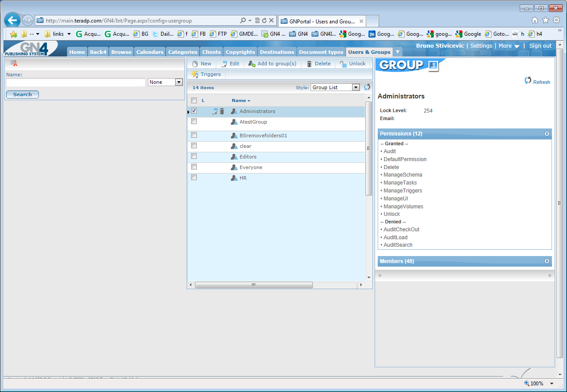This screenshot has width=567, height=392.
Task: Uncheck the Administrators row checkbox
Action: (x=194, y=111)
